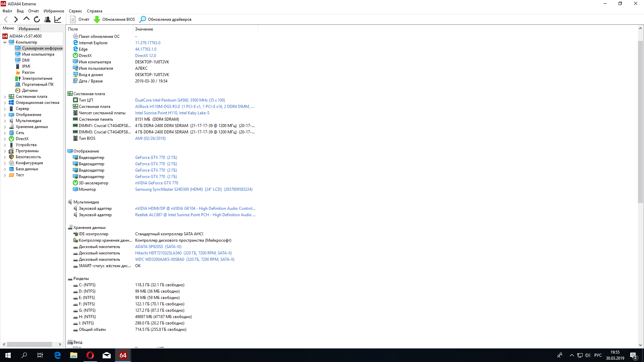Screen dimensions: 644x362
Task: Click the Refresh toolbar icon
Action: [37, 19]
